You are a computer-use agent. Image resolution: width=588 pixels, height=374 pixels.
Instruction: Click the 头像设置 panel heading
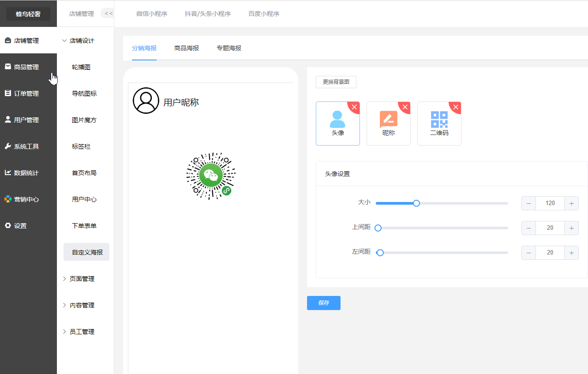[x=337, y=174]
